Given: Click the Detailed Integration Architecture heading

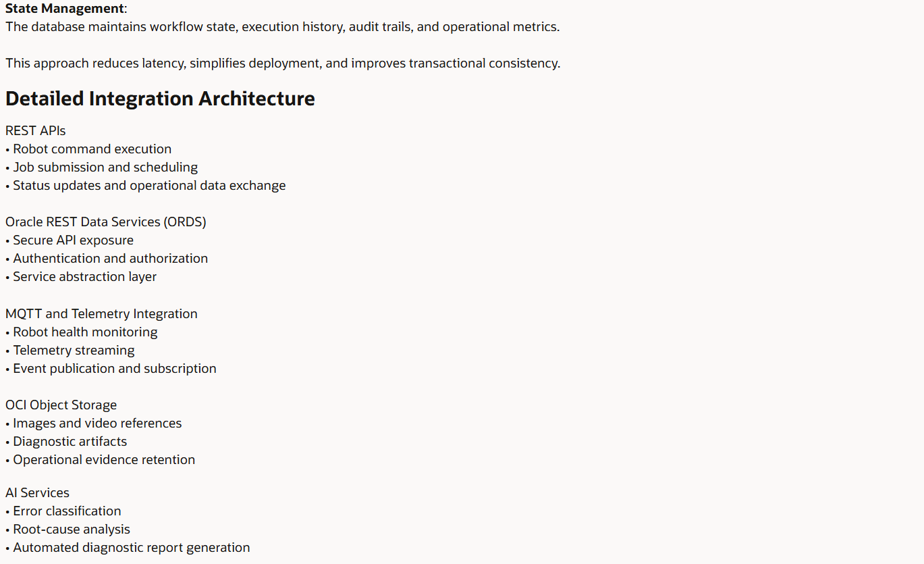Looking at the screenshot, I should click(160, 99).
